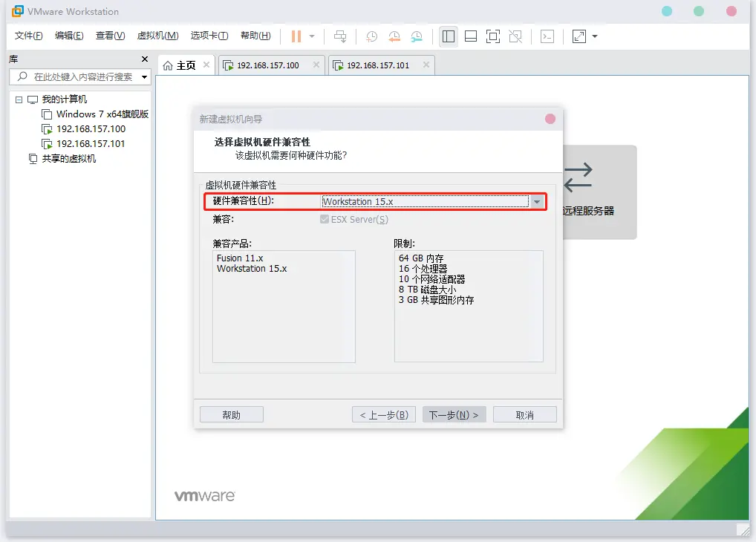Show the thumbnail bar
The image size is (756, 542).
coord(471,36)
